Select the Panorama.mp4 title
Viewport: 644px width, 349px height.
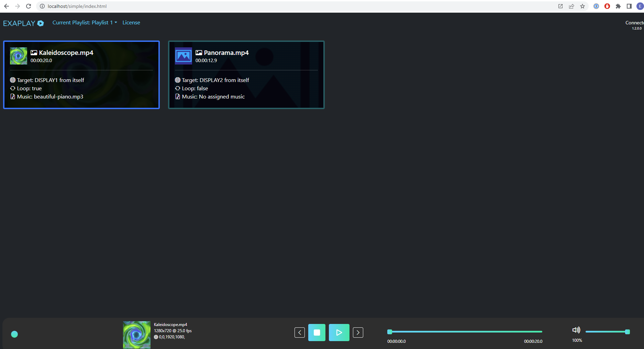[x=226, y=53]
